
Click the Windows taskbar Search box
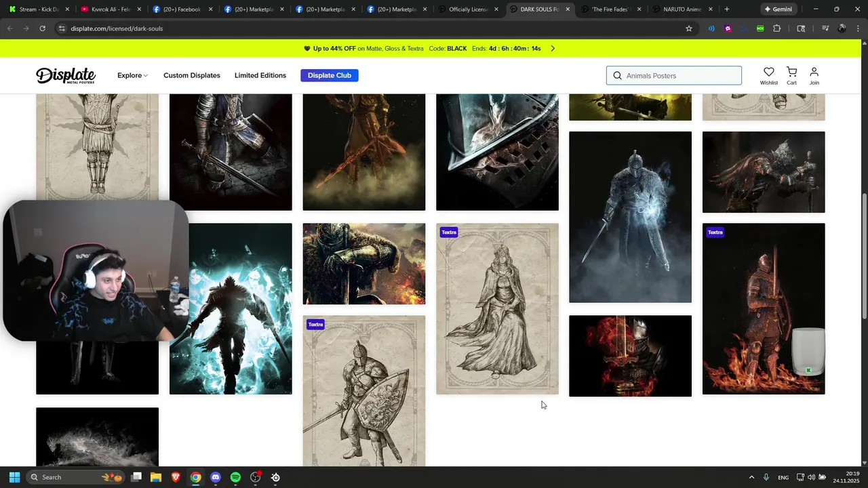(75, 477)
